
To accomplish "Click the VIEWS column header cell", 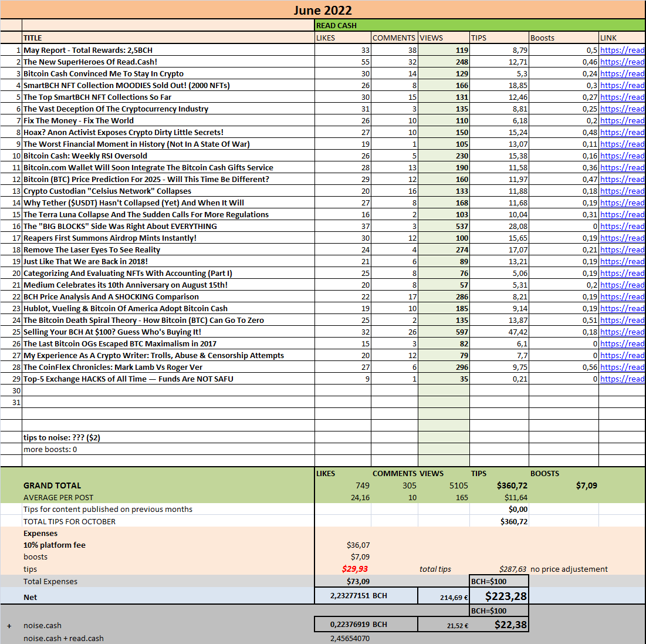I will [444, 38].
